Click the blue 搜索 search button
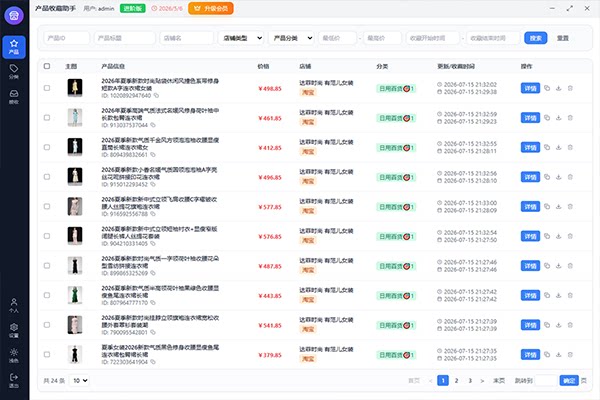 [x=535, y=38]
